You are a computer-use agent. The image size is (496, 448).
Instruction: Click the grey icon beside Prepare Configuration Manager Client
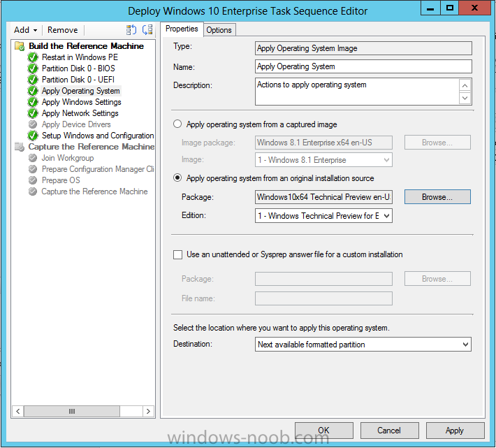coord(33,169)
